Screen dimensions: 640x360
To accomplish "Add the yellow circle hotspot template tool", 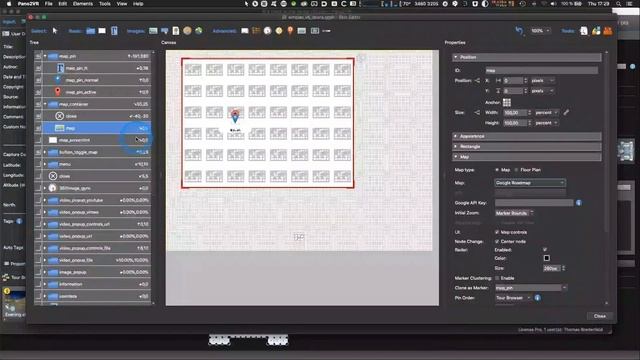I will (279, 31).
